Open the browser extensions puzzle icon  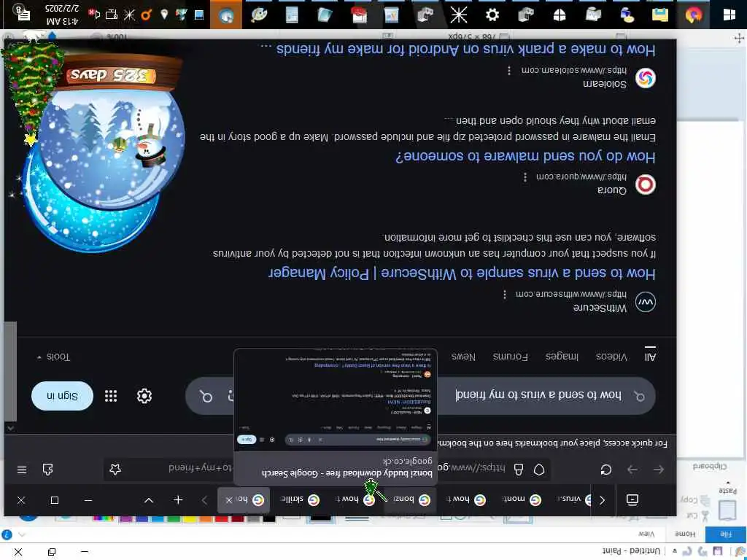pyautogui.click(x=47, y=470)
